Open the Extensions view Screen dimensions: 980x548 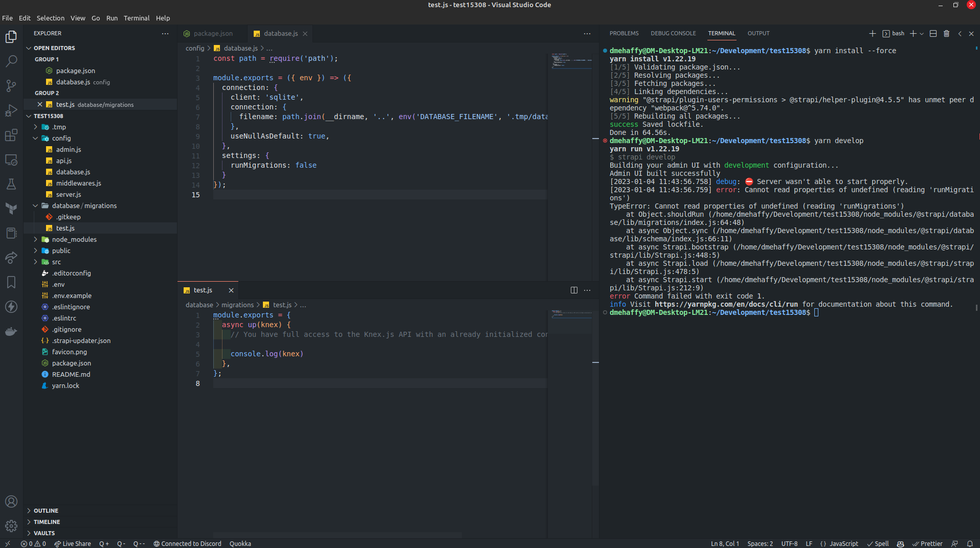coord(11,135)
